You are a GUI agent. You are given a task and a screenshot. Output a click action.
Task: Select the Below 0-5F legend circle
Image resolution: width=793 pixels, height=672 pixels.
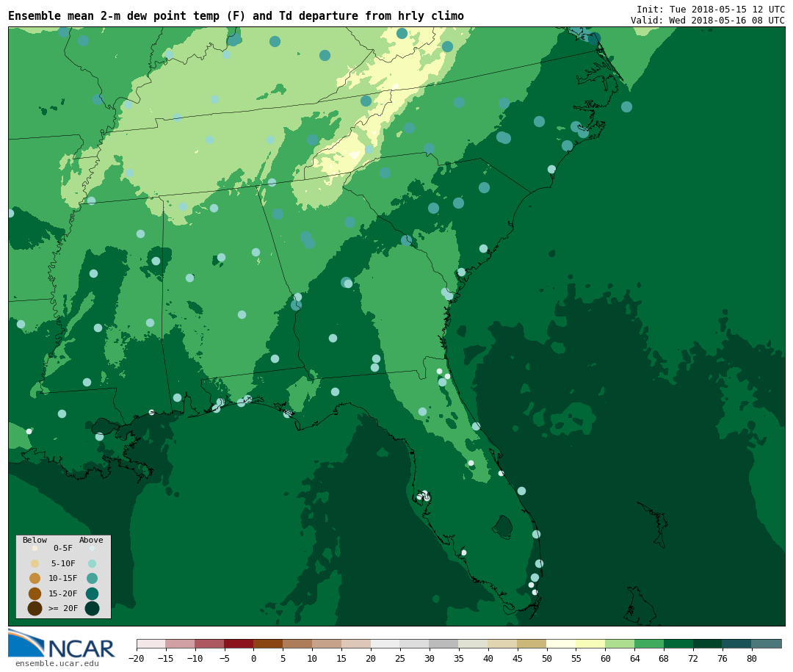pos(35,548)
